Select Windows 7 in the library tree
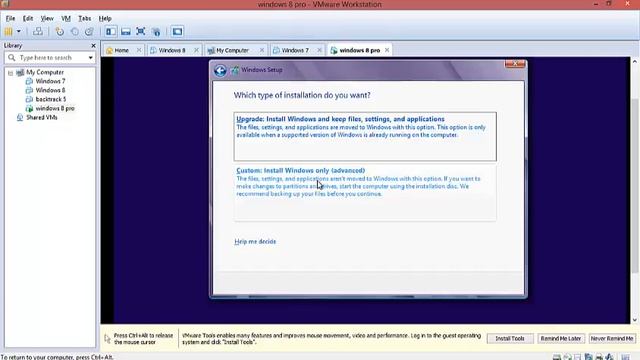This screenshot has height=360, width=640. (50, 81)
